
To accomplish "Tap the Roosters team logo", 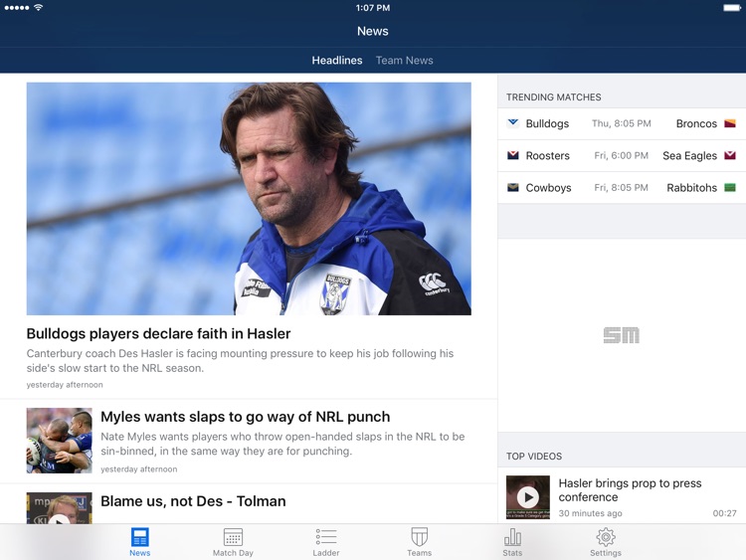I will point(513,155).
